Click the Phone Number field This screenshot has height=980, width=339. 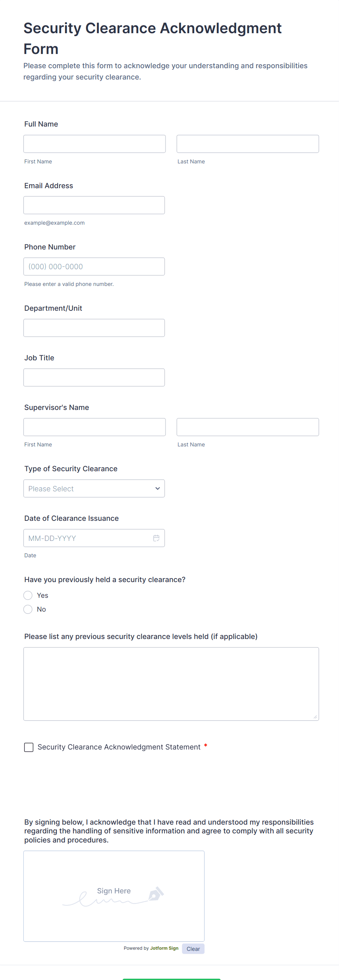tap(94, 266)
